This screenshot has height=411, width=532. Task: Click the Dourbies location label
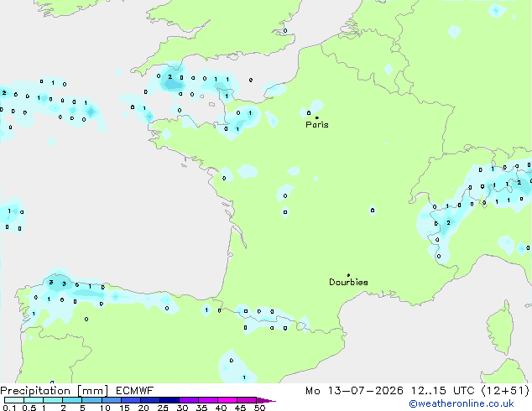348,282
